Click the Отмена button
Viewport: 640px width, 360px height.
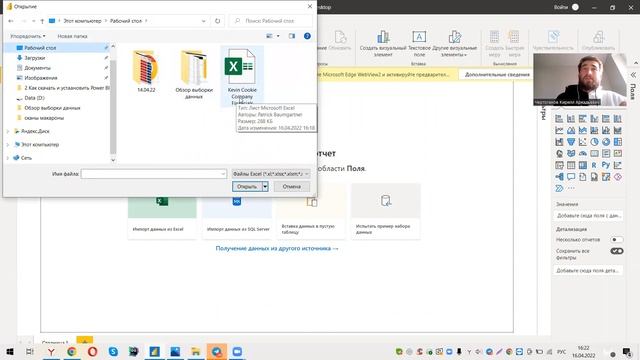[x=291, y=187]
